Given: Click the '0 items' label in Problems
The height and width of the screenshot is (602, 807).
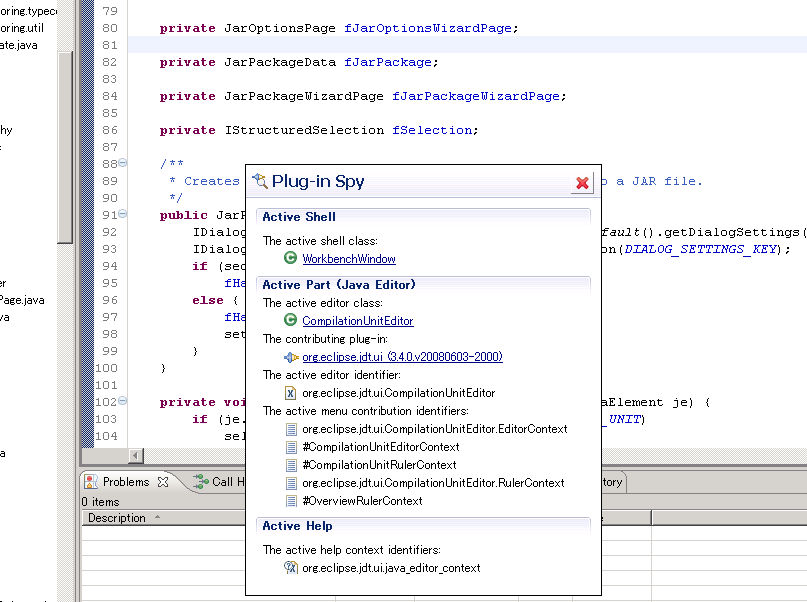Looking at the screenshot, I should click(100, 502).
